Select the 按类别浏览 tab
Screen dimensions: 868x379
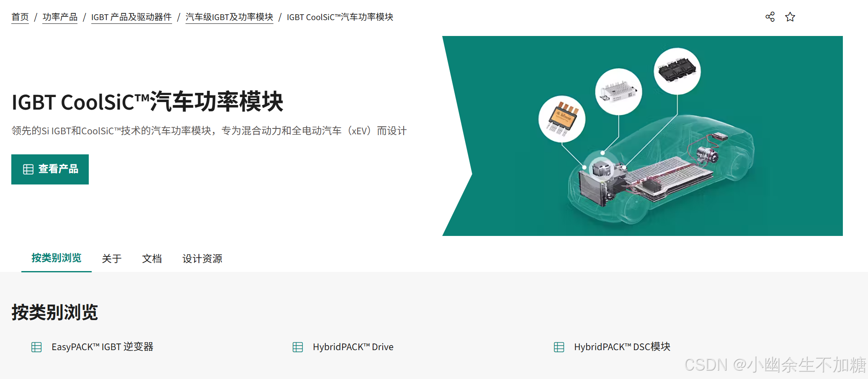click(57, 258)
